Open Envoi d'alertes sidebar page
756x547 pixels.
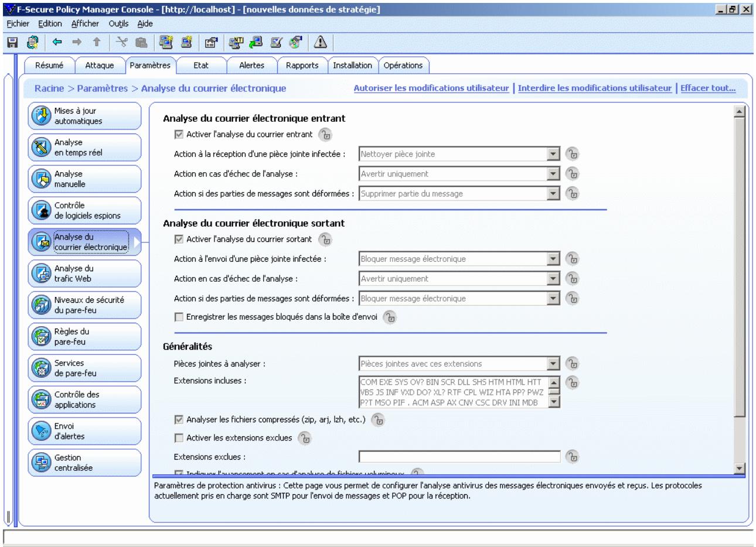(85, 432)
